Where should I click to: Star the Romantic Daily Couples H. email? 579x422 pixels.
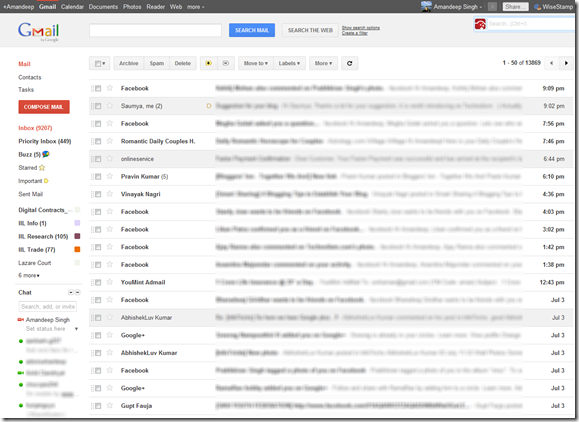110,141
